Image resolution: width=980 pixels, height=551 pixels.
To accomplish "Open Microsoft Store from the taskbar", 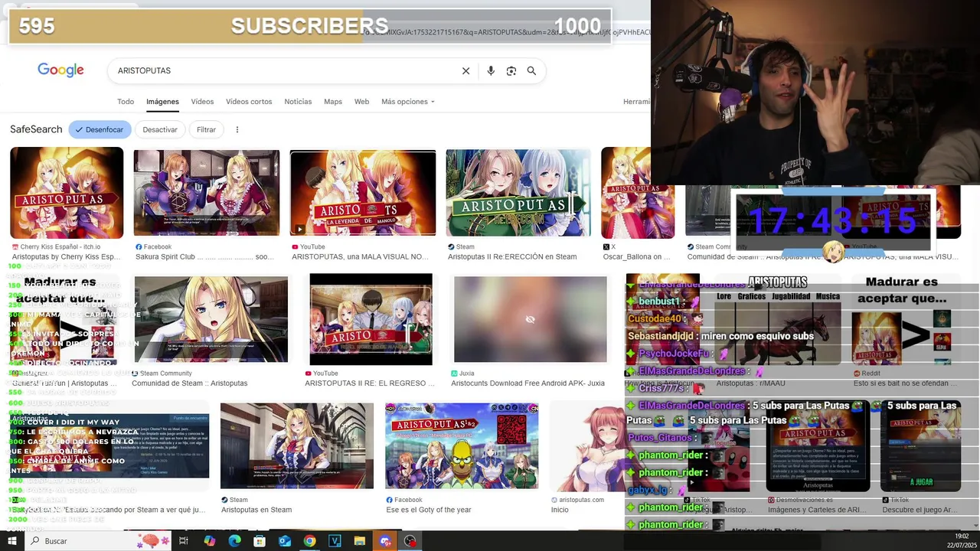I will (260, 541).
